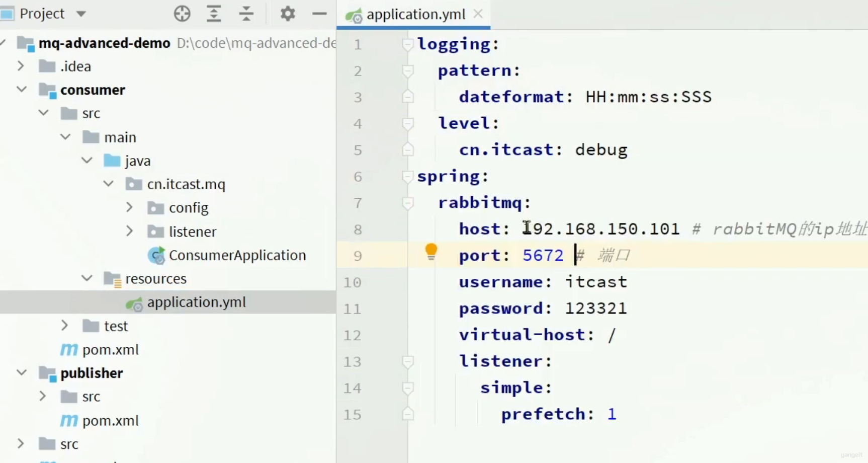
Task: Click the resources folder icon
Action: (x=113, y=279)
